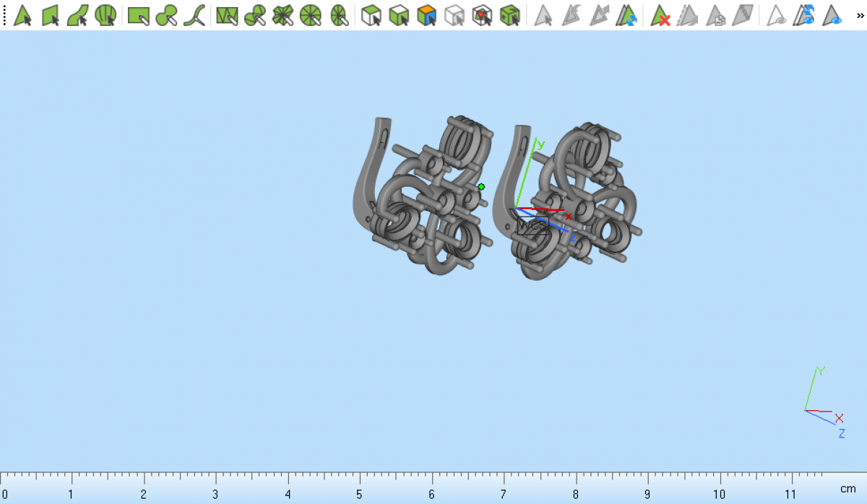The width and height of the screenshot is (867, 504).
Task: Delete marked triangles with red X icon
Action: coord(660,14)
